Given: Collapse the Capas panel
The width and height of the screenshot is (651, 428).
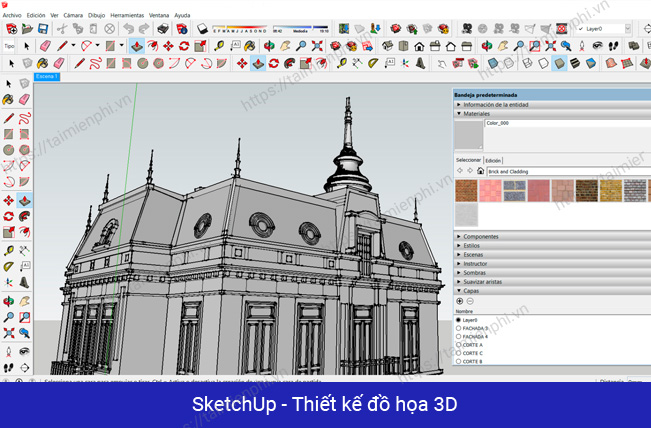Looking at the screenshot, I should pyautogui.click(x=552, y=291).
